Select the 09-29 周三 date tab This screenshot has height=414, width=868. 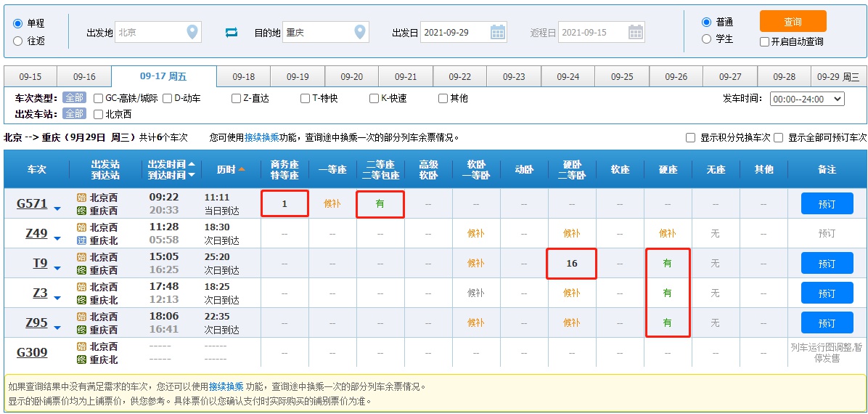(838, 77)
